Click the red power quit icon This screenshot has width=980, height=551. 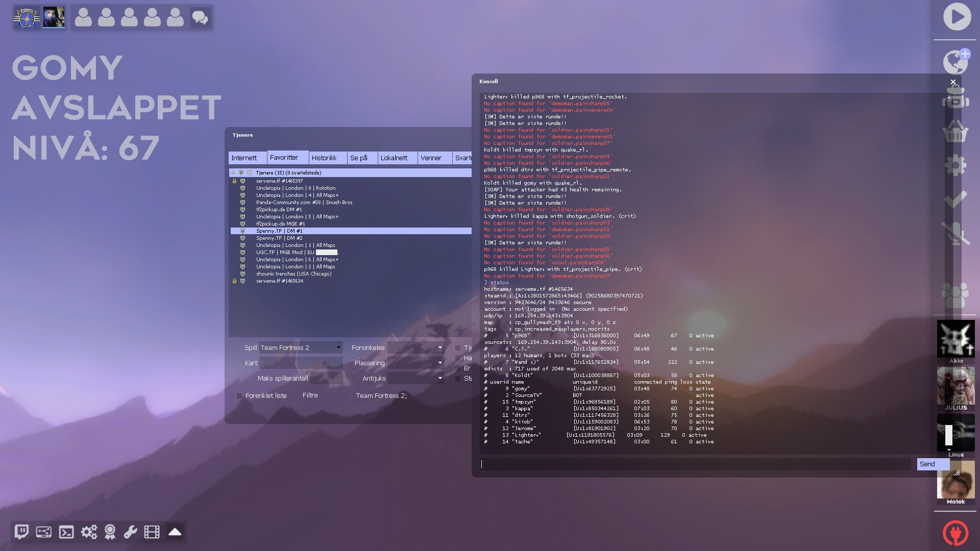click(x=955, y=533)
